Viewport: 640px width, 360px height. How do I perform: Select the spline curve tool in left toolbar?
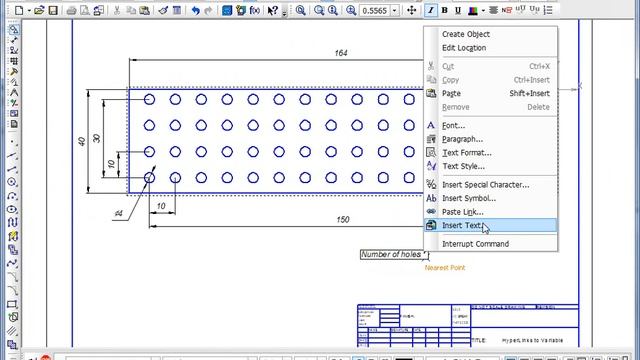tap(13, 263)
